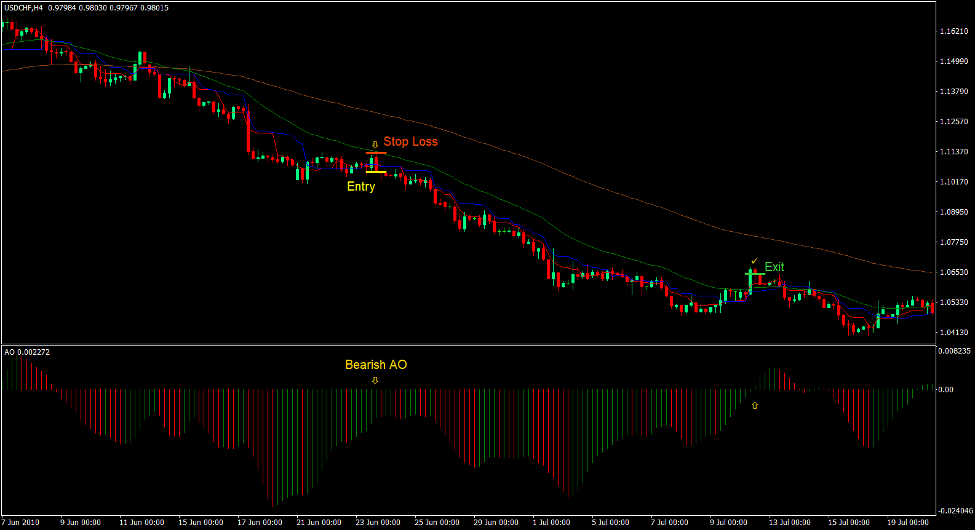Select the 15 Jul 00:00 time label
977x531 pixels.
[x=849, y=522]
